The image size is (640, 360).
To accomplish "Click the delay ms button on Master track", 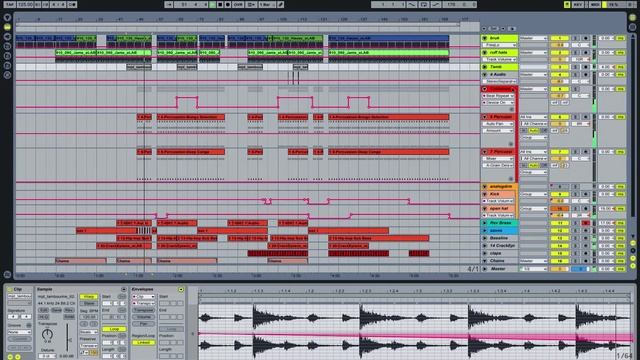I will [x=620, y=269].
